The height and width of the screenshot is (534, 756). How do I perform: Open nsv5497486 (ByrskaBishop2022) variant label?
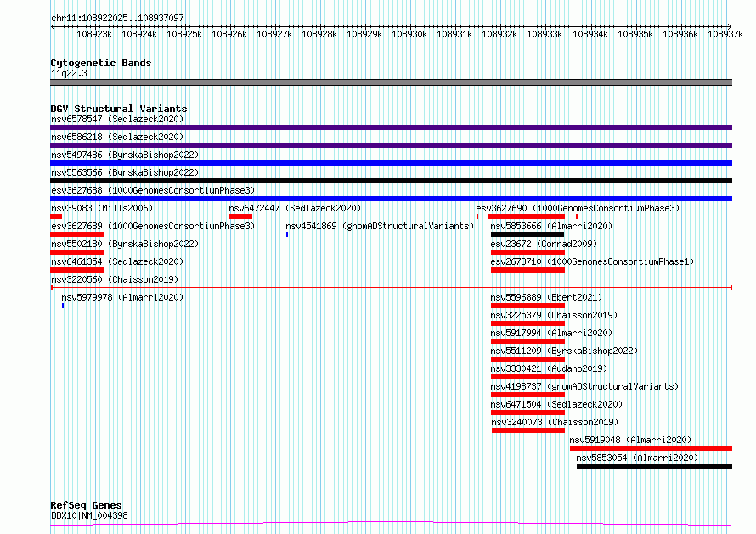(125, 155)
